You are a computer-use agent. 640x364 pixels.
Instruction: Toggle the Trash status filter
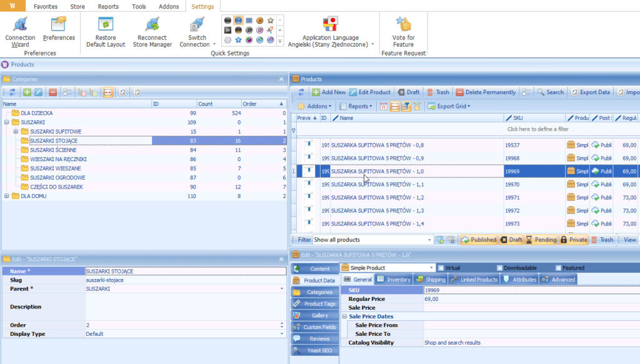click(602, 240)
